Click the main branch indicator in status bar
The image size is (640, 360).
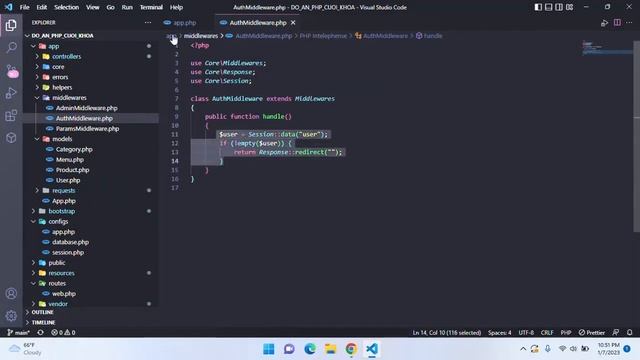point(18,333)
